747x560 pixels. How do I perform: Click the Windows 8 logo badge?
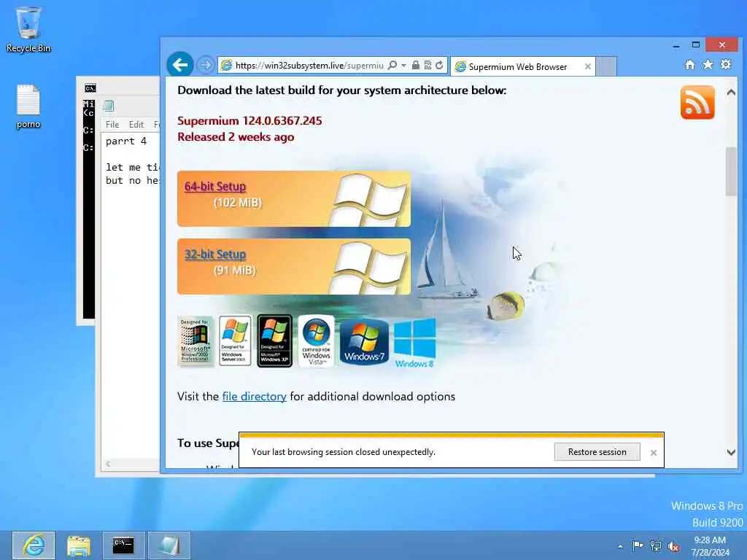(x=414, y=344)
